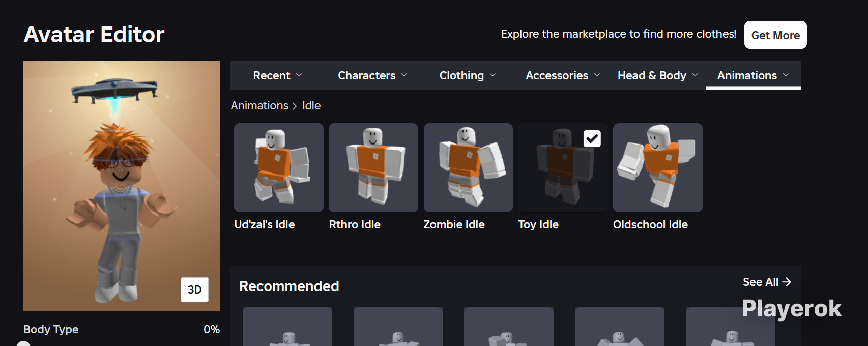The height and width of the screenshot is (346, 868).
Task: Click the Zombie Idle name label
Action: point(454,224)
